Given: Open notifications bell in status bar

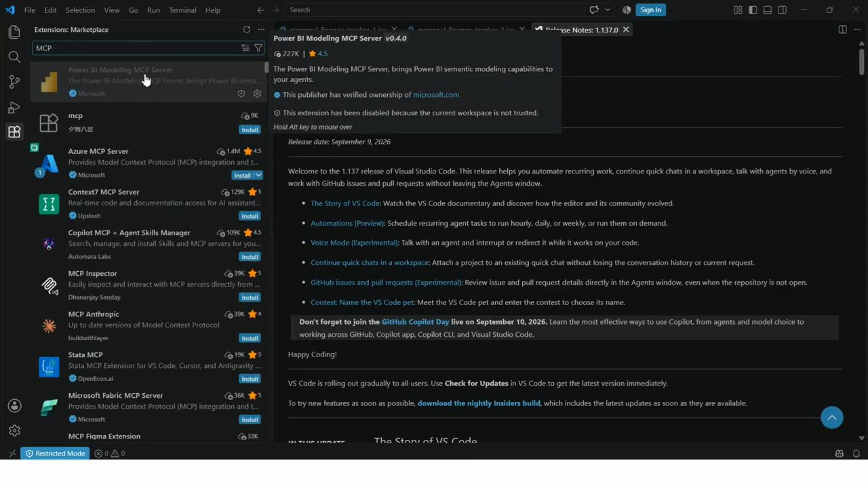Looking at the screenshot, I should pyautogui.click(x=856, y=453).
